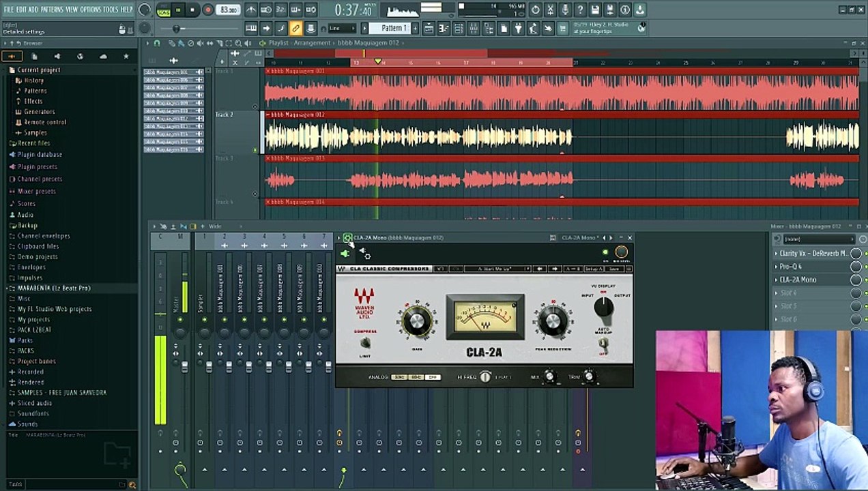This screenshot has height=491, width=868.
Task: Click the microphone recording icon in toolbar
Action: point(565,10)
